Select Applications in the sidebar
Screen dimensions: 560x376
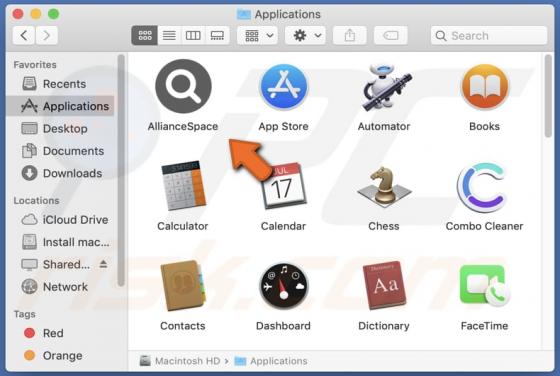60,106
